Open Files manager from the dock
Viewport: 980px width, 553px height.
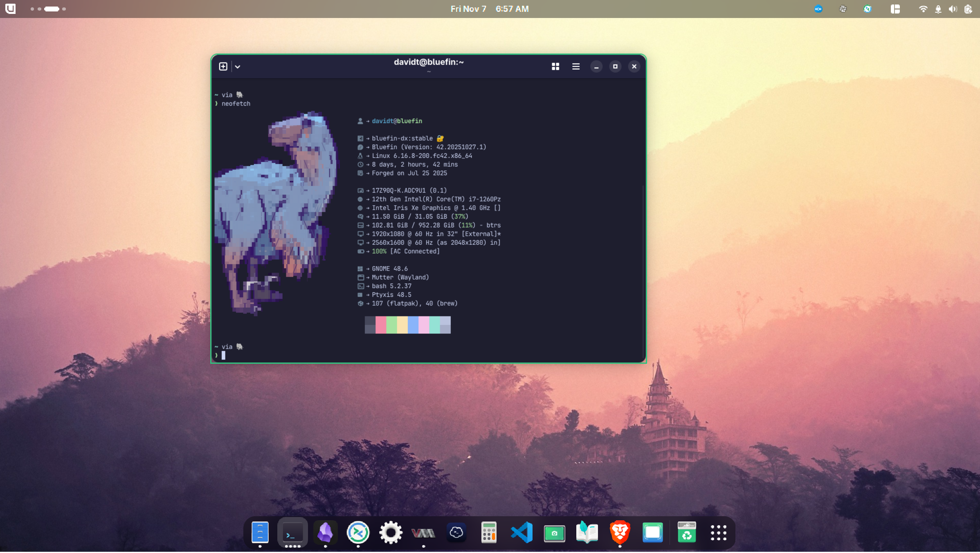click(260, 532)
